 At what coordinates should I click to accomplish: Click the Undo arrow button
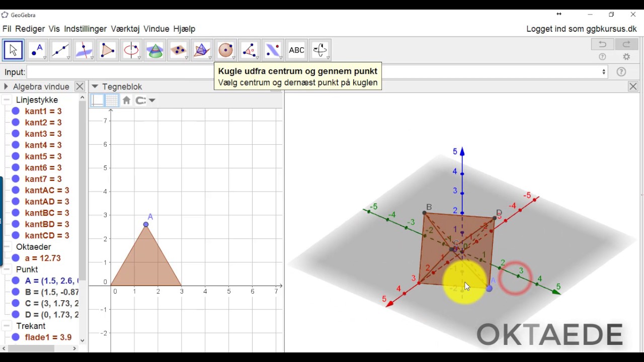(602, 45)
